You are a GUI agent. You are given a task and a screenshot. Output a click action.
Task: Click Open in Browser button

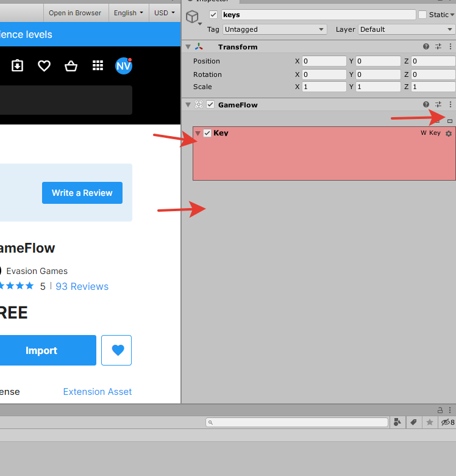75,13
